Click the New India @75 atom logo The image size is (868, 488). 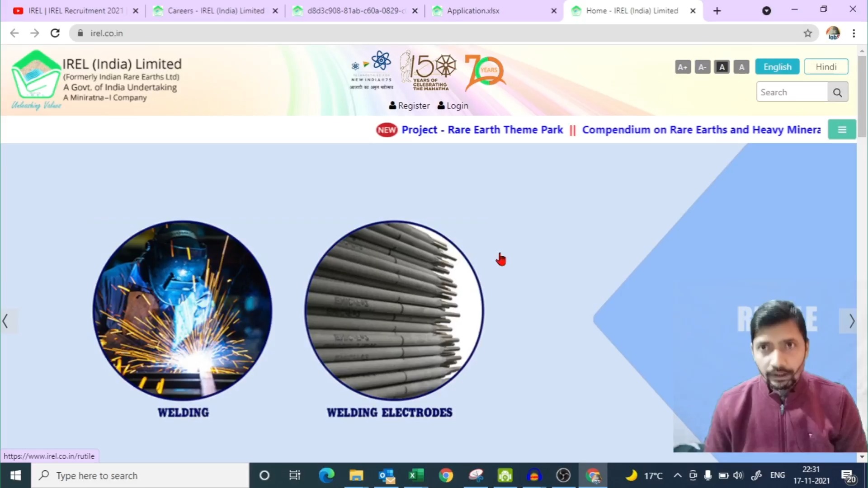pyautogui.click(x=372, y=70)
